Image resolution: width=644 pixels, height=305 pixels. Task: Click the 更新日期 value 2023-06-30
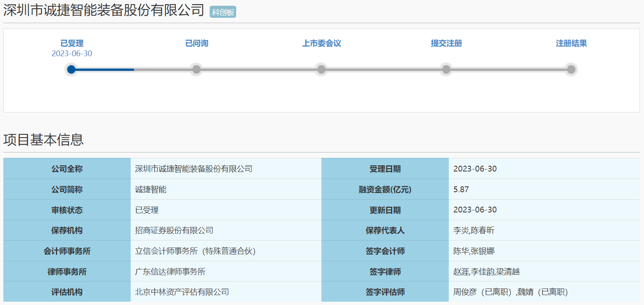(475, 210)
